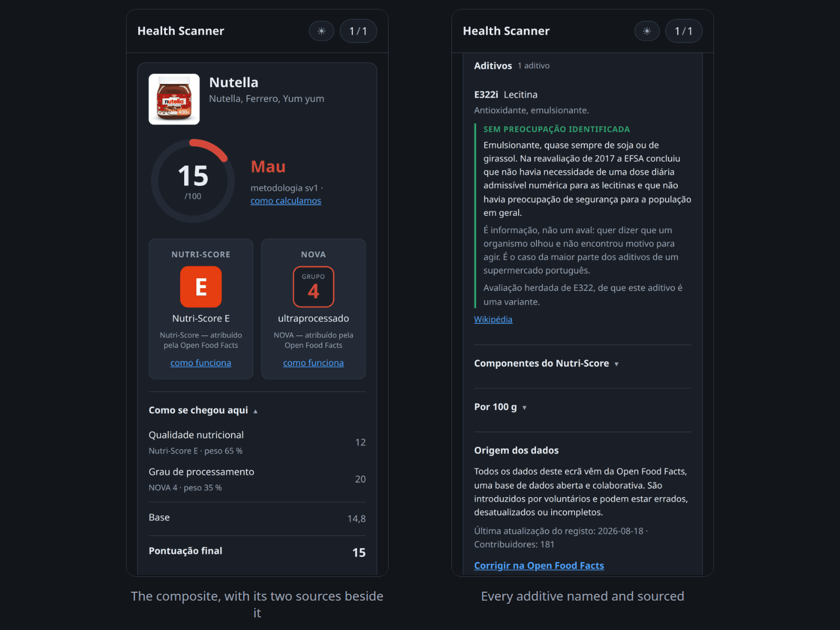Expand the 'Por 100 g' section
Screen dimensions: 840x630
click(500, 407)
